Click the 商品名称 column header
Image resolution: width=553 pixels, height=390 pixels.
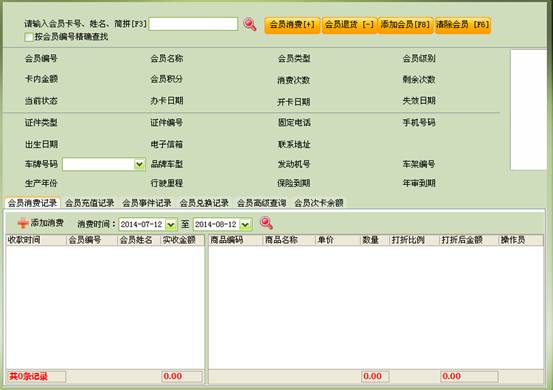coord(289,240)
